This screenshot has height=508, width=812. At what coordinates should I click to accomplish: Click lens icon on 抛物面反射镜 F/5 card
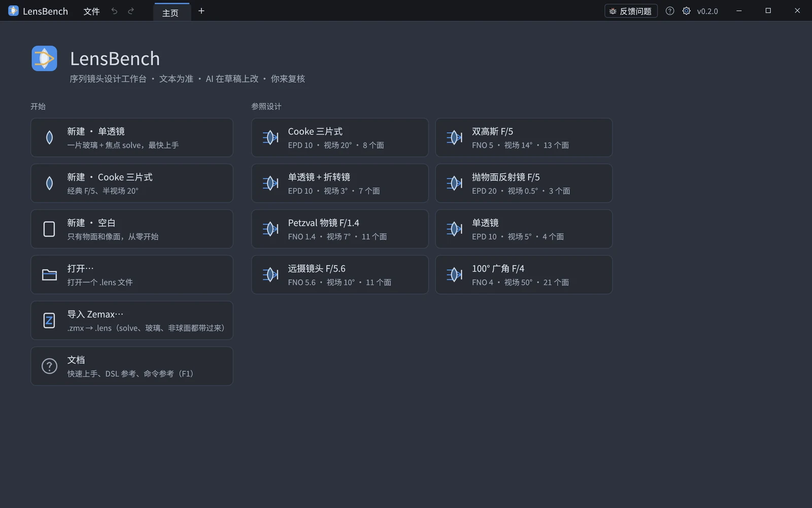pyautogui.click(x=454, y=183)
